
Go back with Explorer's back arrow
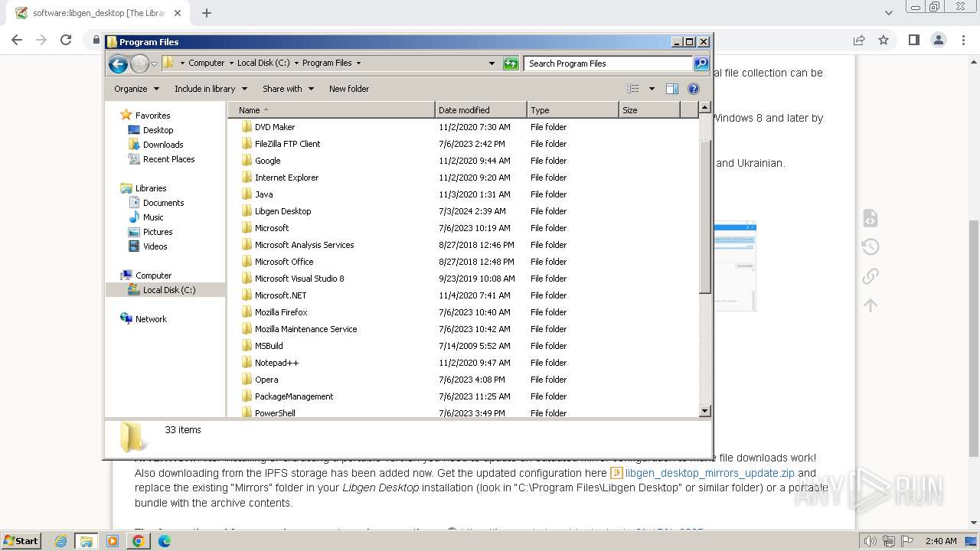(x=118, y=64)
